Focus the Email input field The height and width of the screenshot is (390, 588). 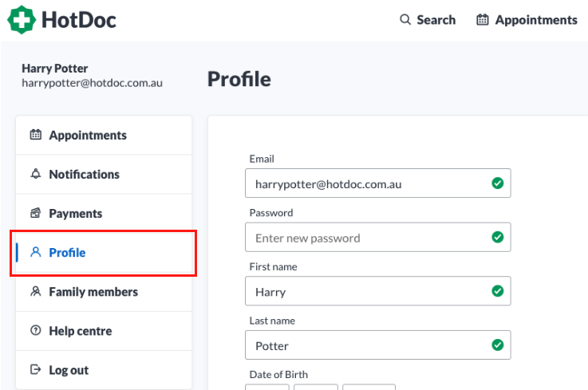(x=378, y=183)
